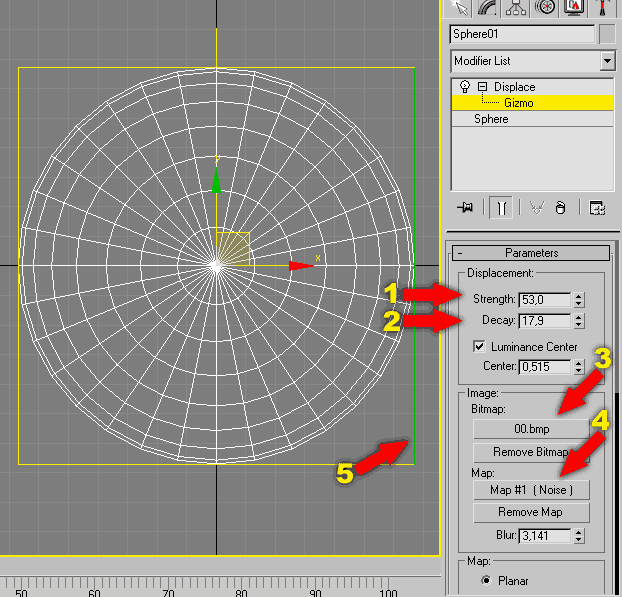The height and width of the screenshot is (597, 622).
Task: Click the Remove Map button
Action: 529,512
